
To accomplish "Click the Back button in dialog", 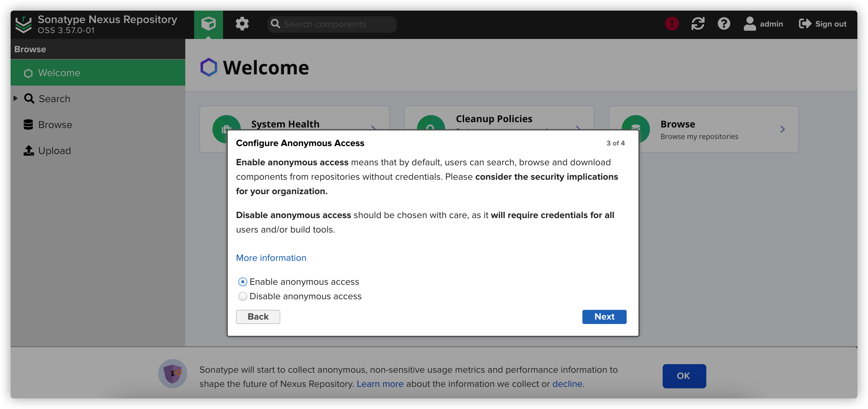I will 258,317.
